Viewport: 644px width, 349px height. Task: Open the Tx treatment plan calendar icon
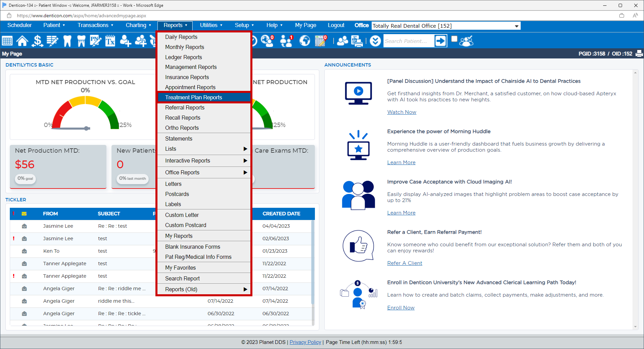pos(110,41)
